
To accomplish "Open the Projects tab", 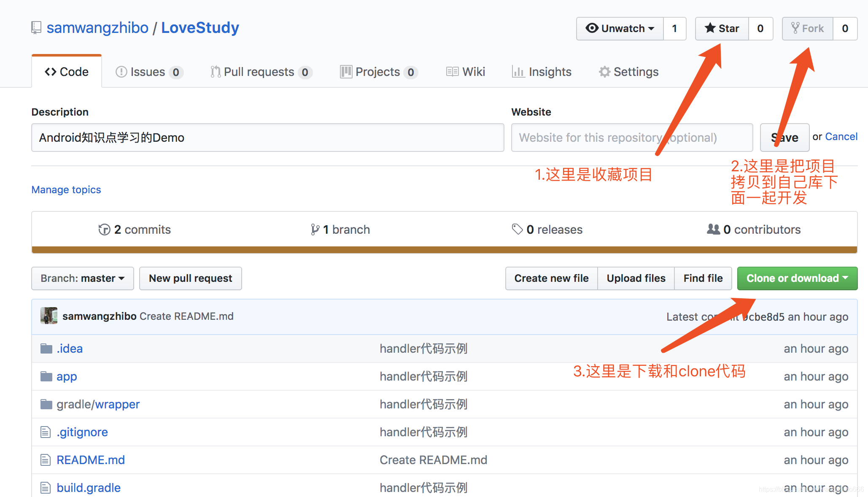I will point(379,72).
